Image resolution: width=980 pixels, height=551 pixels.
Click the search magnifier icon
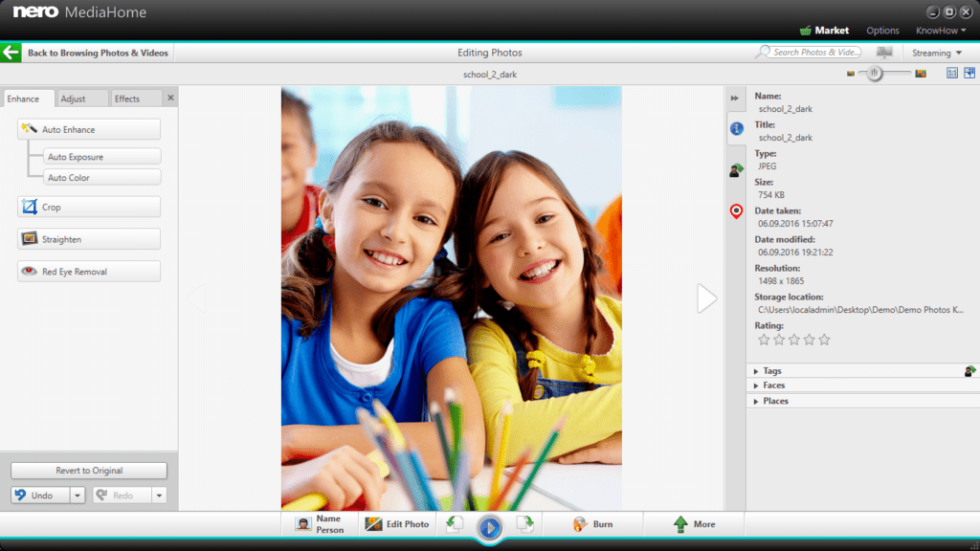[x=763, y=52]
